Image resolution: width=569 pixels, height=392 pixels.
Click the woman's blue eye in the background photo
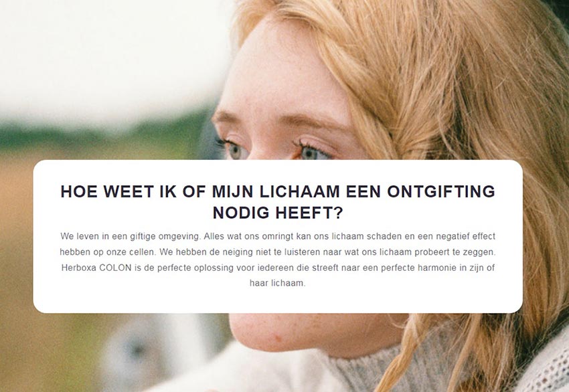pos(309,153)
